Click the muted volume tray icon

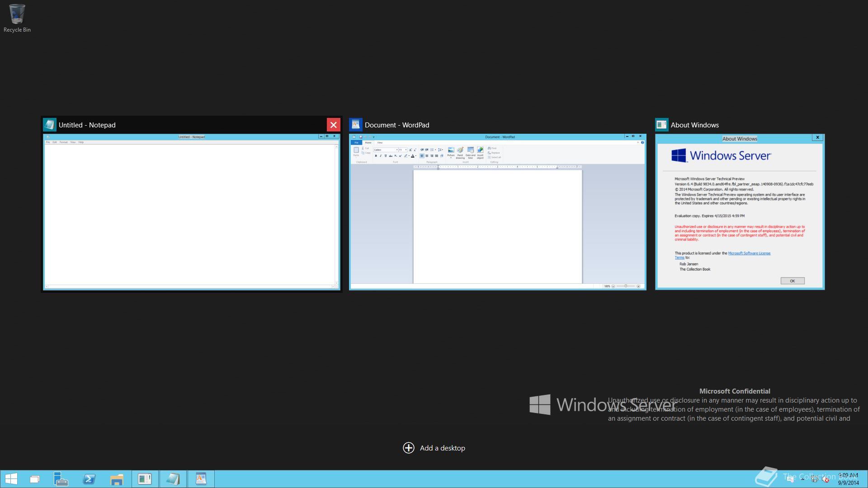coord(826,479)
